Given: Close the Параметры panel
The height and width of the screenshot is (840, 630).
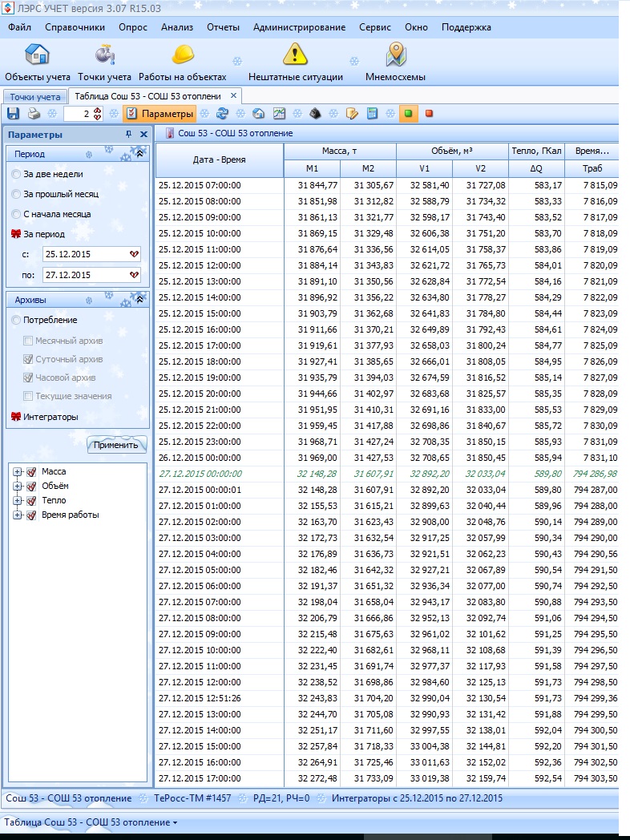Looking at the screenshot, I should [143, 135].
